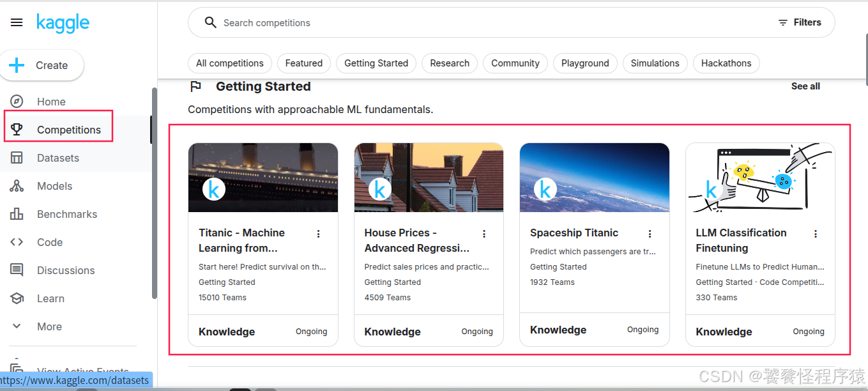Click the search magnifier icon

[210, 22]
